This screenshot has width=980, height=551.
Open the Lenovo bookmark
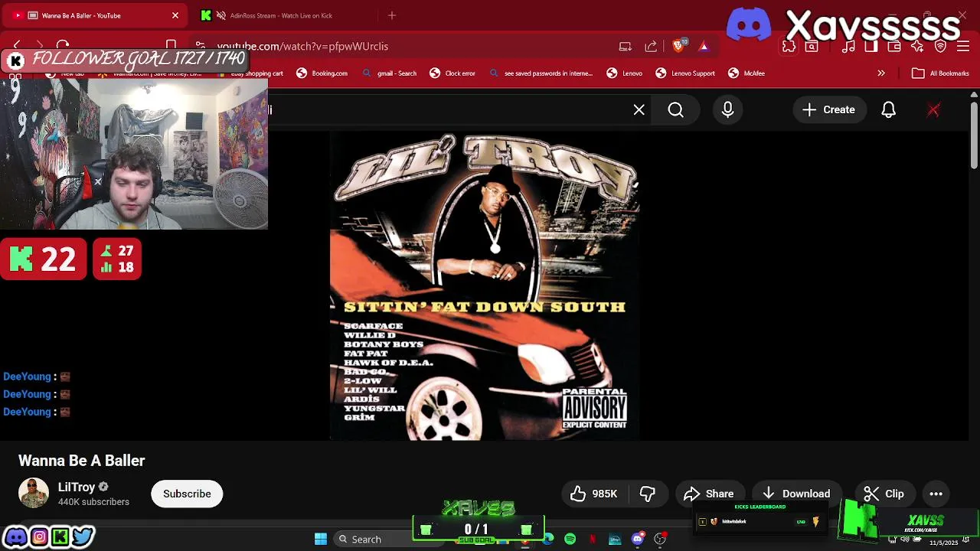click(625, 73)
